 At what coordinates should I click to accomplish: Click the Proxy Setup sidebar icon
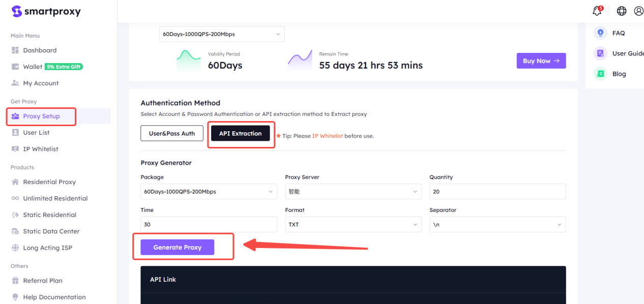tap(15, 116)
